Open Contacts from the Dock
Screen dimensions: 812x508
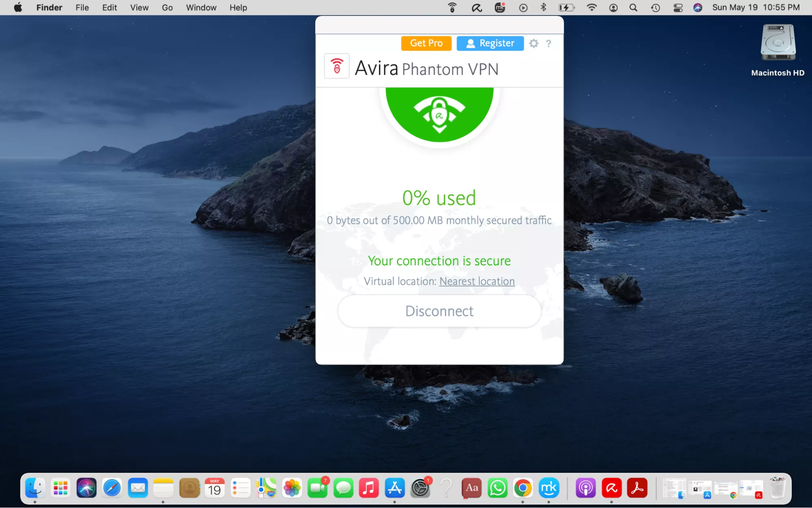[189, 488]
